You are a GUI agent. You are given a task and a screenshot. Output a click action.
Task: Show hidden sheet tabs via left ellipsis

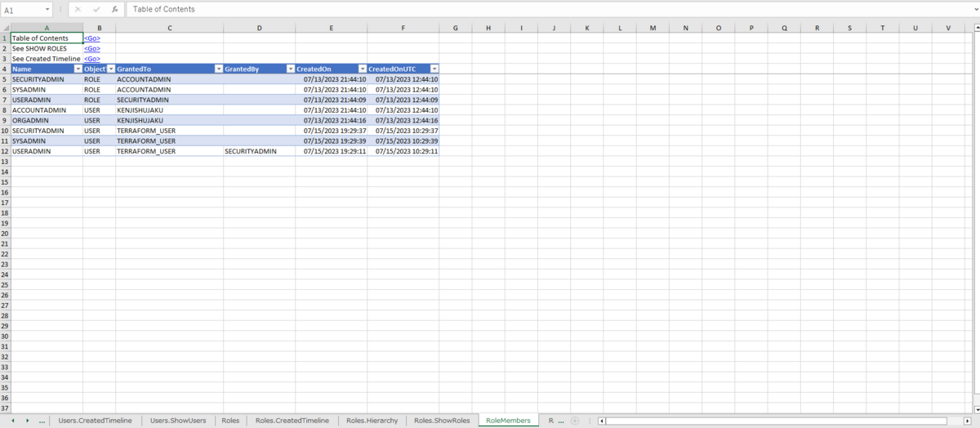click(42, 421)
